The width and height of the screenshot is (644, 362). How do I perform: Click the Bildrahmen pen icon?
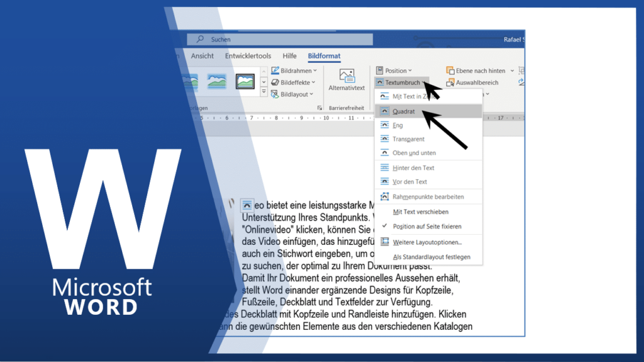pyautogui.click(x=275, y=71)
